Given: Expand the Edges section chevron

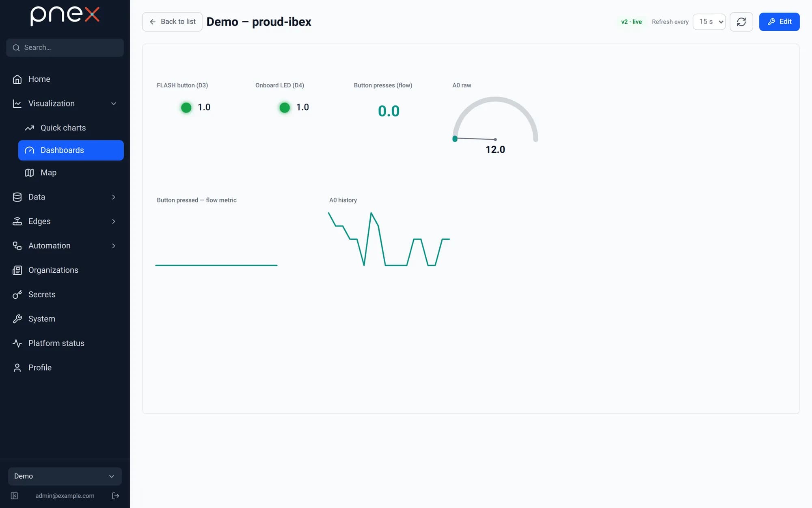Looking at the screenshot, I should pyautogui.click(x=114, y=221).
